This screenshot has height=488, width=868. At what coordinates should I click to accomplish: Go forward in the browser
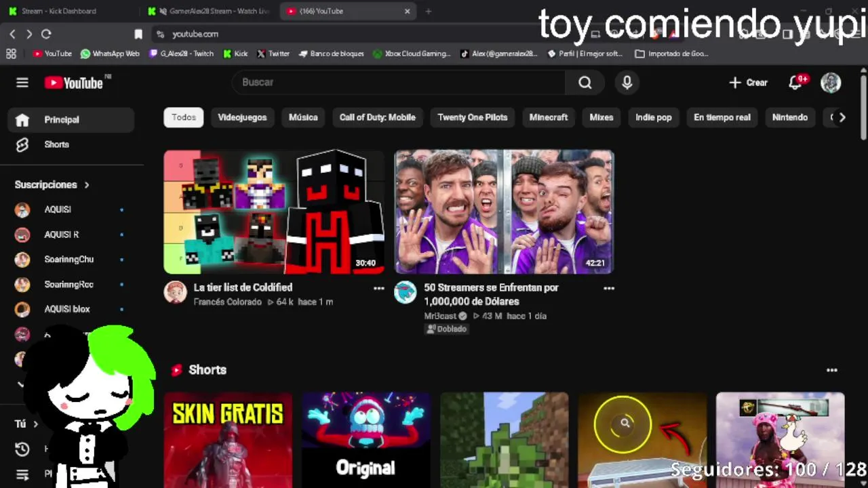point(29,34)
